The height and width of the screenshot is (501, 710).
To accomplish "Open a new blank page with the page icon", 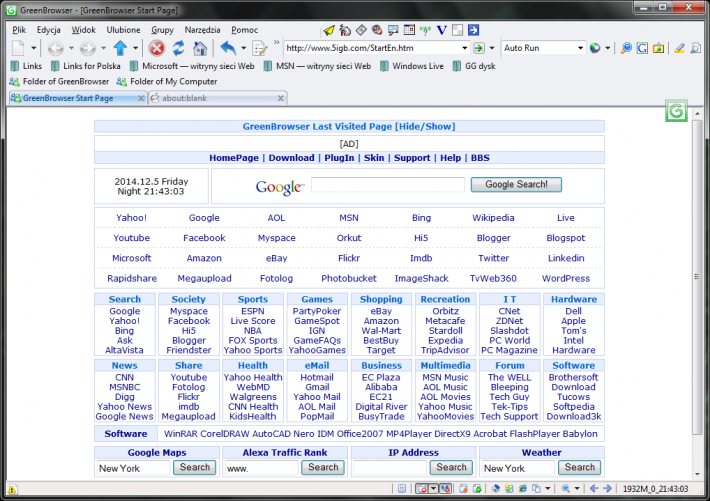I will tap(18, 48).
